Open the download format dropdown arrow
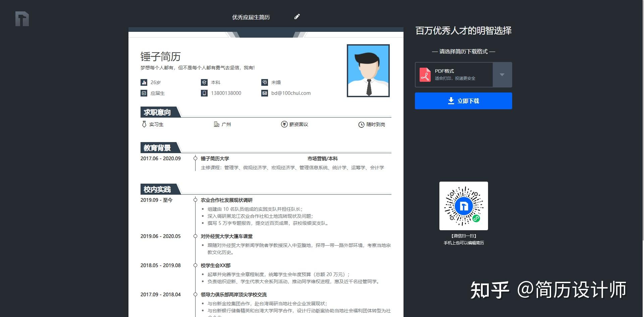This screenshot has width=644, height=317. click(502, 75)
